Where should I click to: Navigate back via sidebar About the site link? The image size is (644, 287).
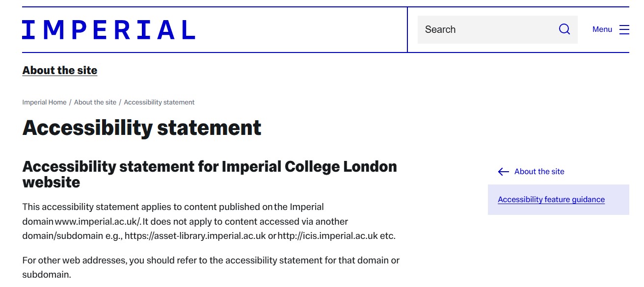coord(539,172)
